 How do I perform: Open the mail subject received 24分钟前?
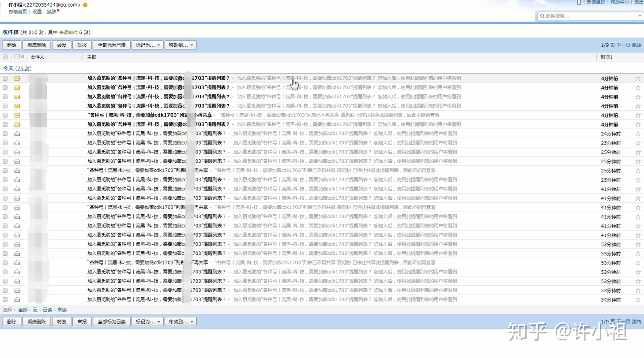click(x=156, y=134)
